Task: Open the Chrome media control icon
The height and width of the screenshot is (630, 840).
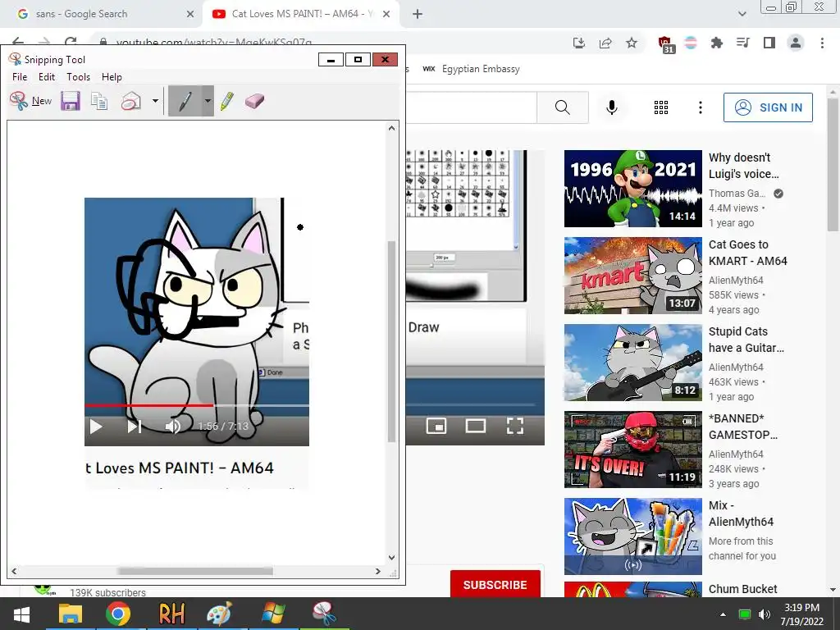Action: [x=742, y=43]
